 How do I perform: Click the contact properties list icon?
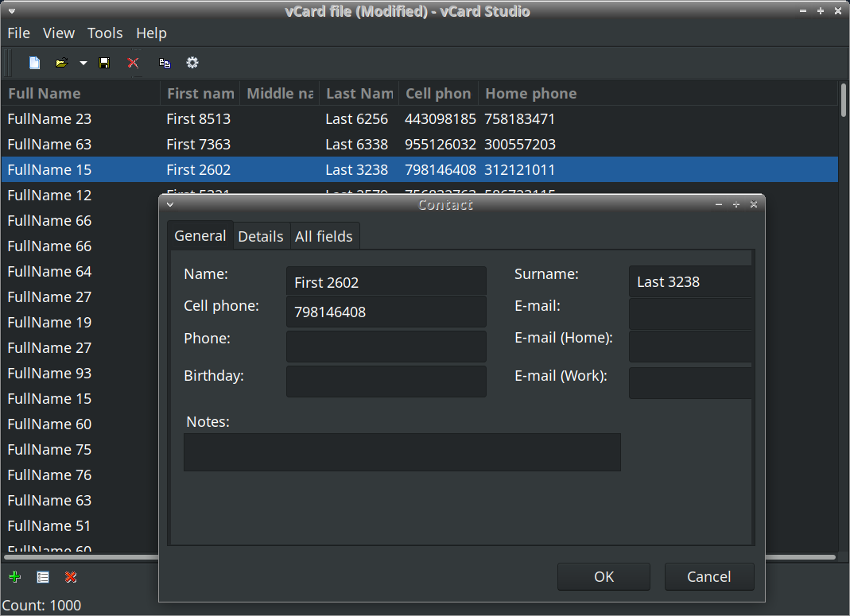point(43,577)
